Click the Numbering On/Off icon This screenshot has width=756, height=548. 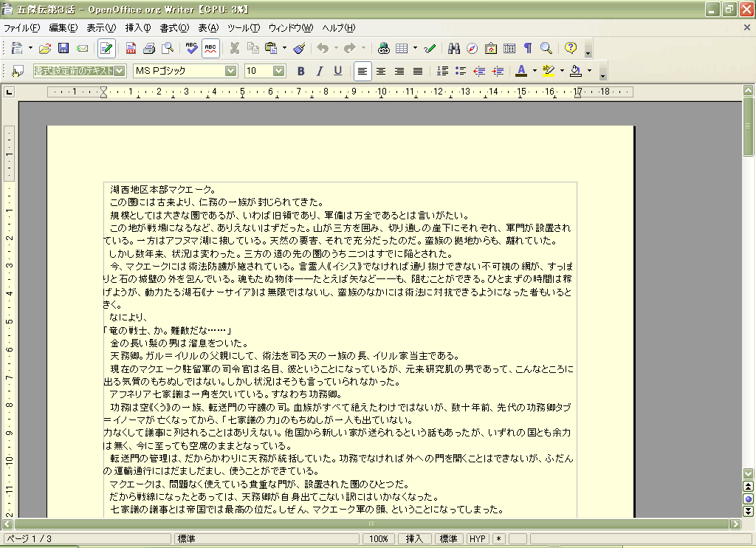pyautogui.click(x=442, y=72)
